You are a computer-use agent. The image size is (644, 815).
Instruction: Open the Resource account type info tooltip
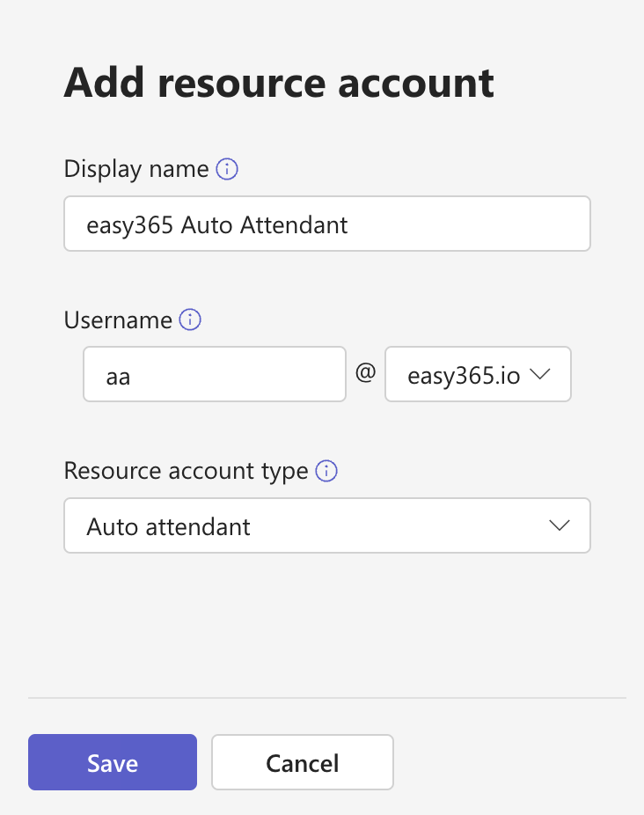[326, 471]
